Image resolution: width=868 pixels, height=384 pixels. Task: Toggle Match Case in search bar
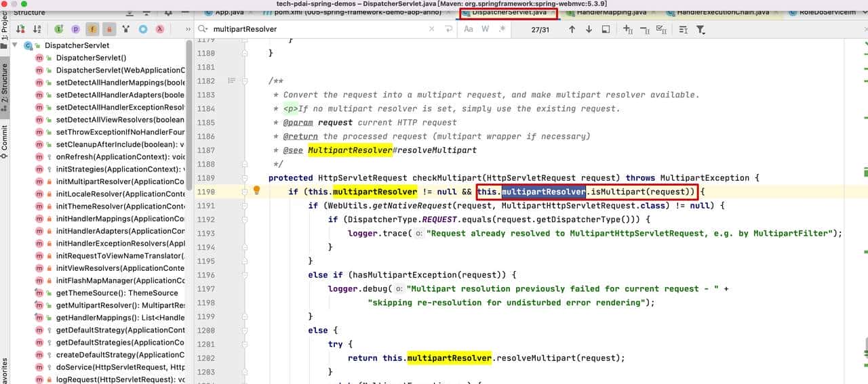pos(469,29)
